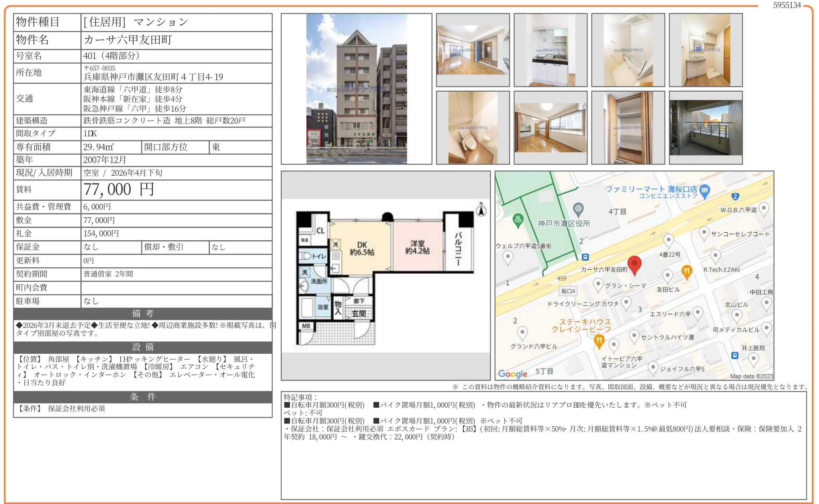819x504 pixels.
Task: Open the toilet photo thumbnail
Action: pyautogui.click(x=472, y=127)
